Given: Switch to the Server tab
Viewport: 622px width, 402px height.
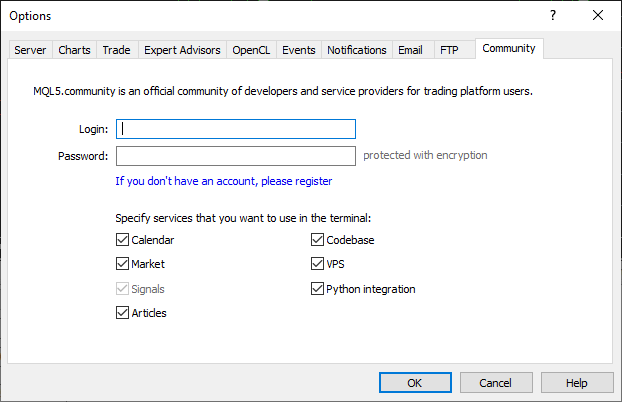Looking at the screenshot, I should click(30, 50).
